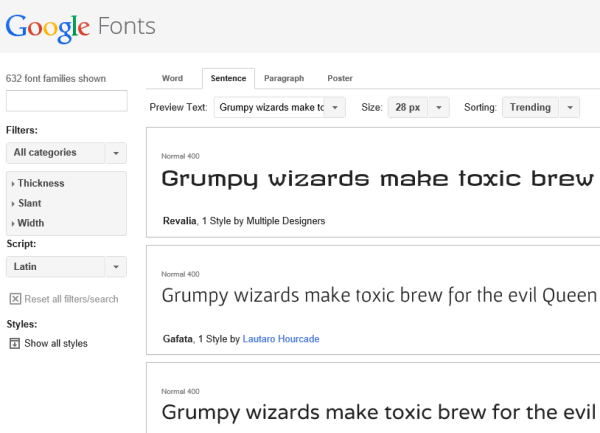Screen dimensions: 600x433
Task: Switch to the Word tab
Action: [172, 78]
